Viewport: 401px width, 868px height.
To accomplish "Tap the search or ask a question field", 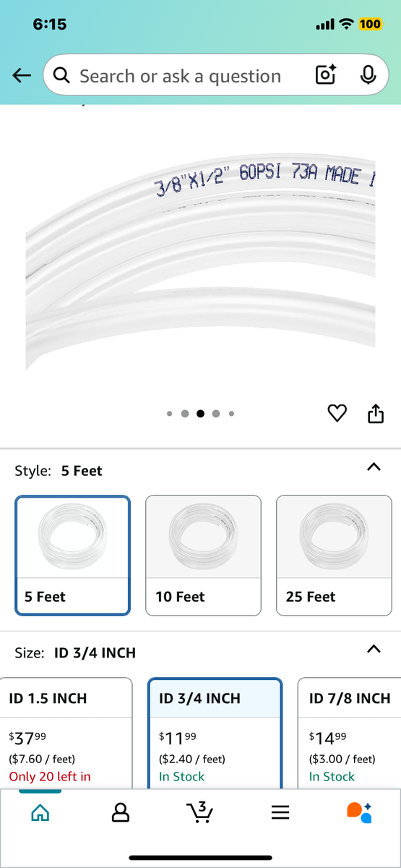I will coord(181,75).
